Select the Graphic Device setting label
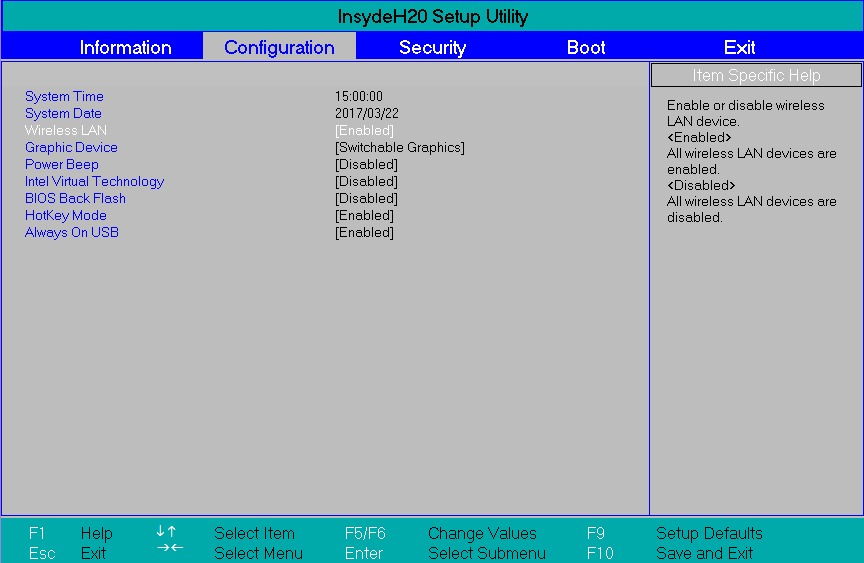Viewport: 864px width, 563px height. [x=71, y=148]
